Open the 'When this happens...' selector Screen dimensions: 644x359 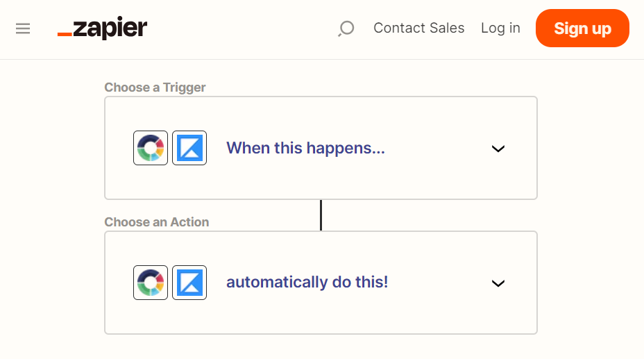point(305,148)
